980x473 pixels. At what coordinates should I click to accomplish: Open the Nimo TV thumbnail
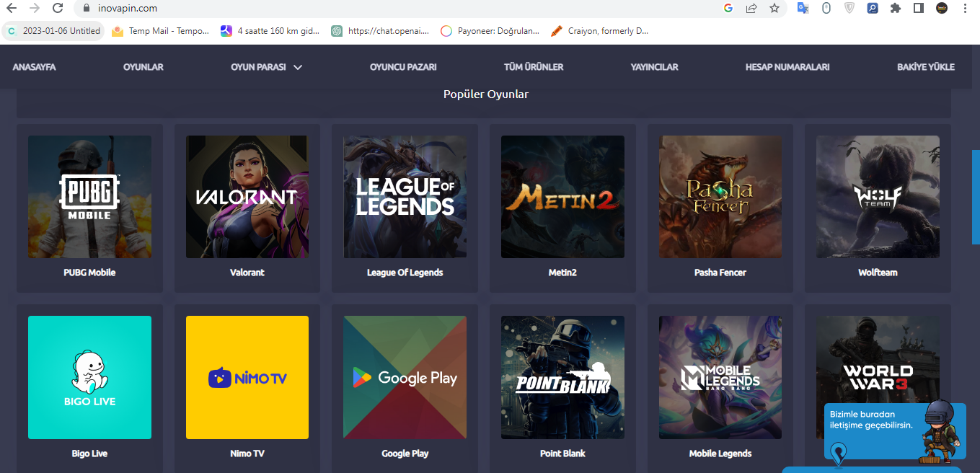247,377
